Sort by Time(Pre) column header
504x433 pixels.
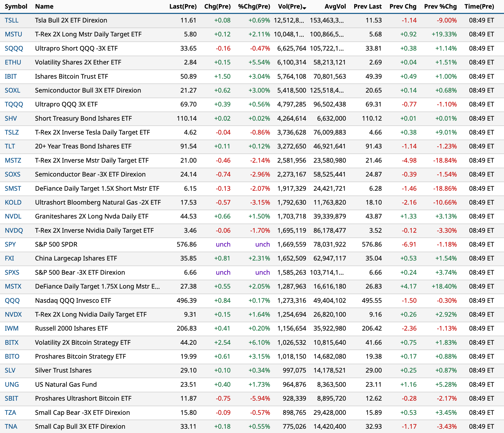[479, 7]
